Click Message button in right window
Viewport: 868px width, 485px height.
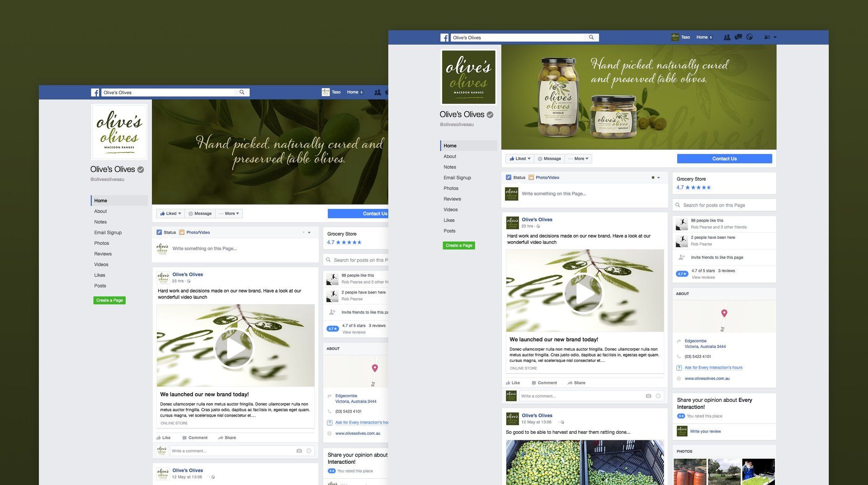pyautogui.click(x=549, y=159)
